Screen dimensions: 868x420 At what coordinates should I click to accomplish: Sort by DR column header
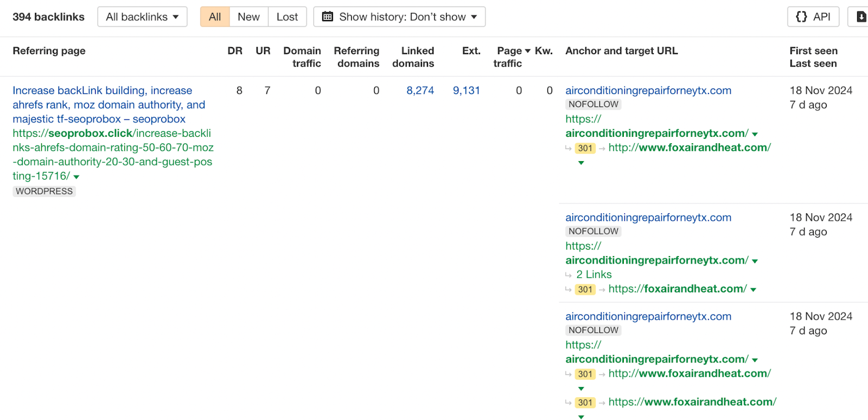click(x=235, y=51)
